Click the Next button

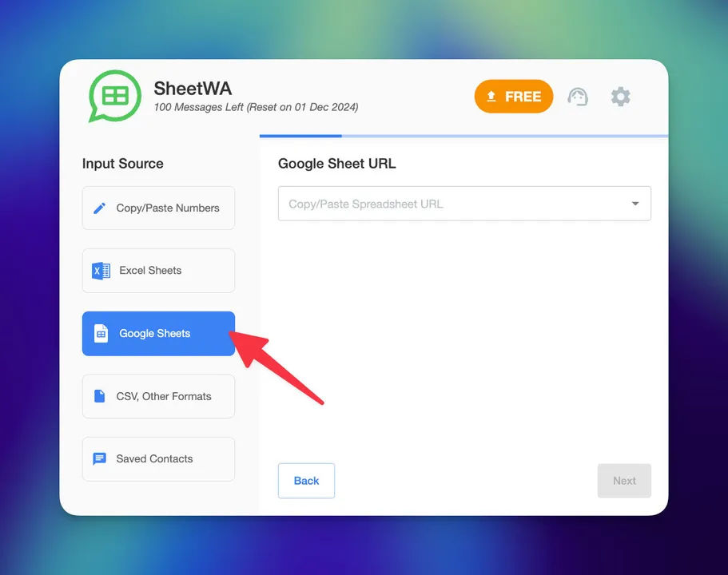[x=624, y=481]
